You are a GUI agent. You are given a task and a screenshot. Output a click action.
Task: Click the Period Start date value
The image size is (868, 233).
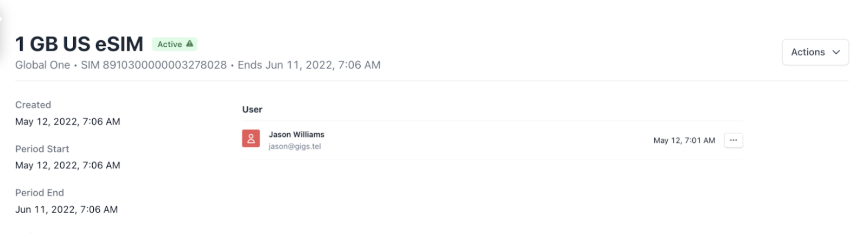(x=68, y=165)
